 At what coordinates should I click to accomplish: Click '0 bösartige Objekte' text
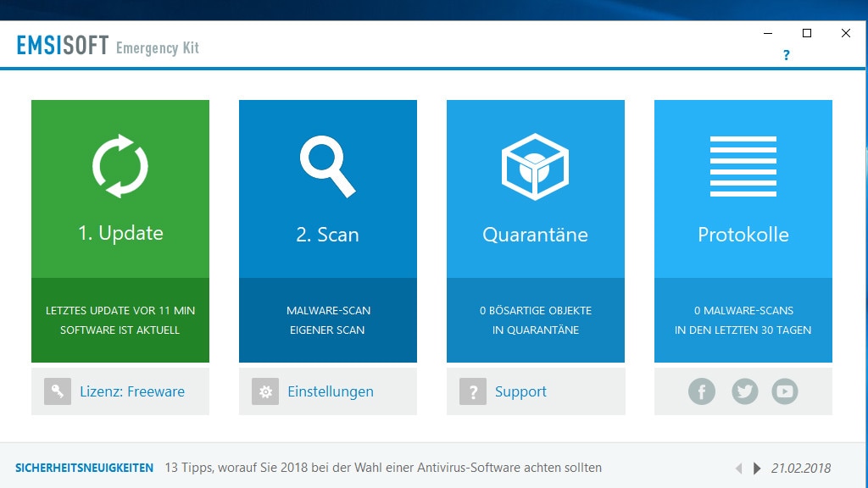coord(536,310)
